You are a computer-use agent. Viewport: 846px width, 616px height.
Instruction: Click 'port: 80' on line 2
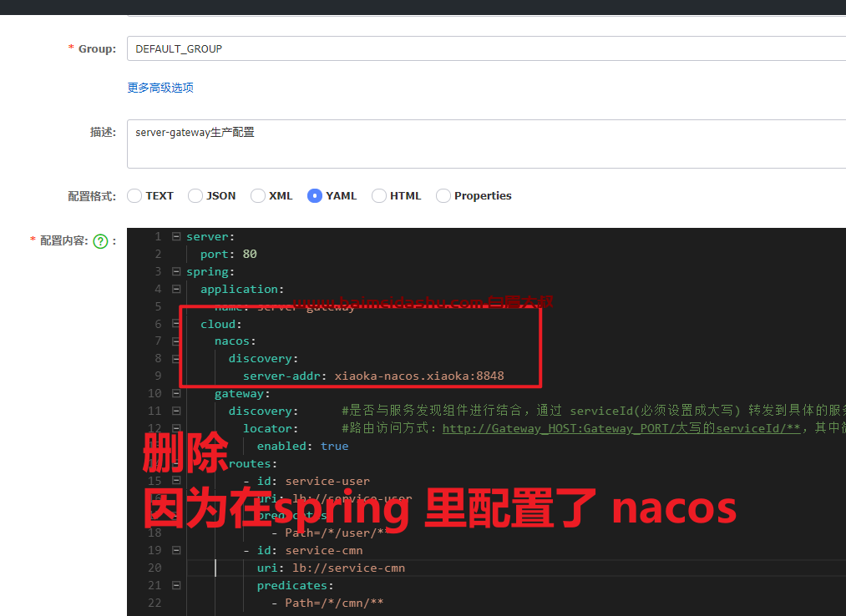tap(228, 254)
